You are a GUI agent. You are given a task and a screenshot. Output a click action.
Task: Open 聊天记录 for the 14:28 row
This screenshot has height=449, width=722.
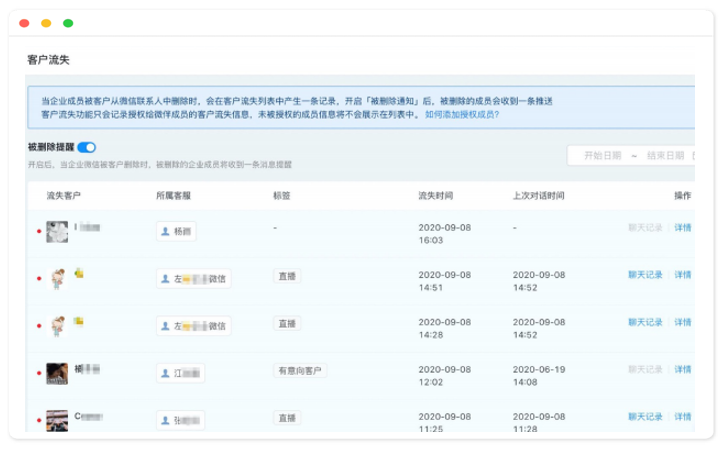tap(645, 322)
